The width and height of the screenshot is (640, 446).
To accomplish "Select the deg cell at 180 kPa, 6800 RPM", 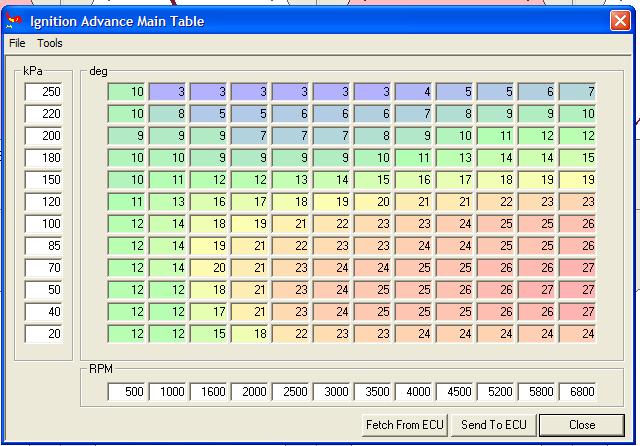I will pyautogui.click(x=578, y=158).
